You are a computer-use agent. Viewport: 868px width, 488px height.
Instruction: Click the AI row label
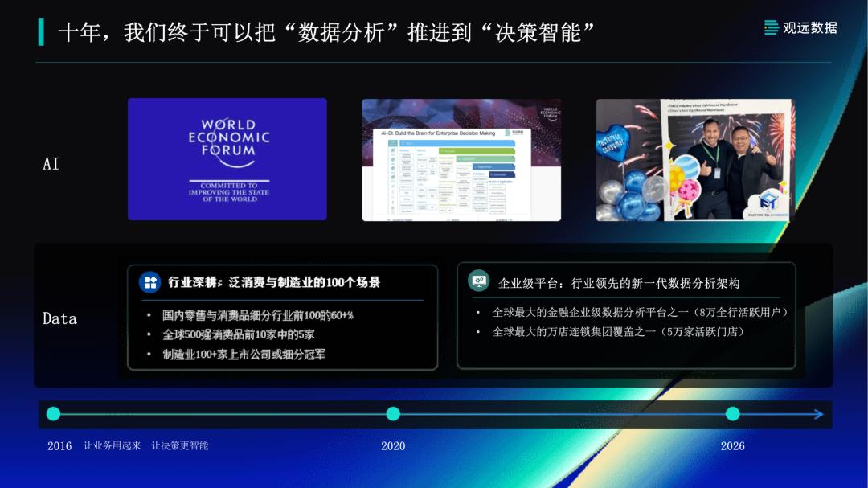51,164
